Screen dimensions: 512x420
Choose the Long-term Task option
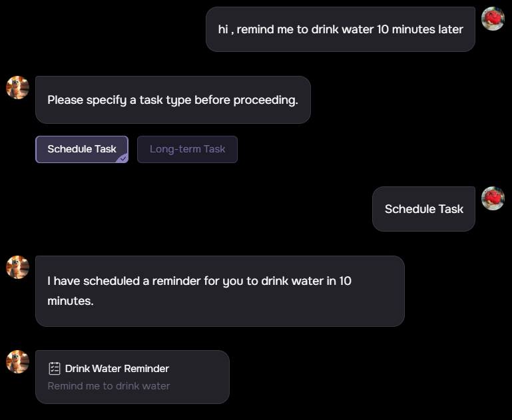(x=187, y=149)
